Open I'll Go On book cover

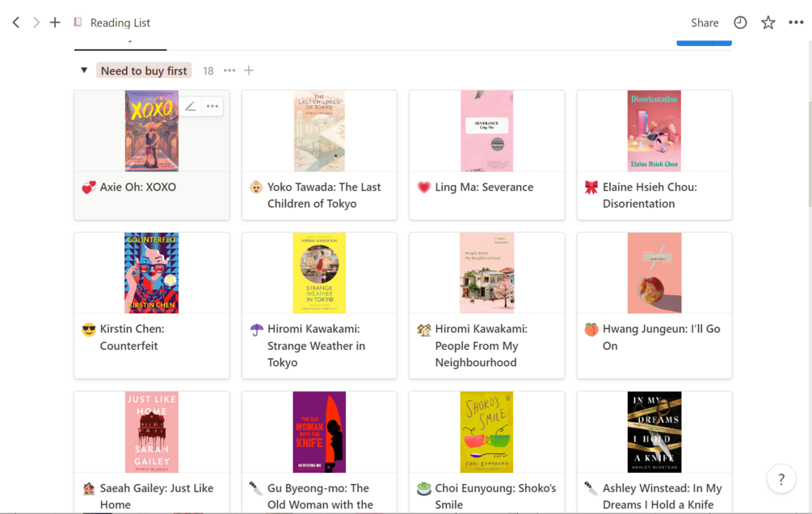tap(654, 272)
